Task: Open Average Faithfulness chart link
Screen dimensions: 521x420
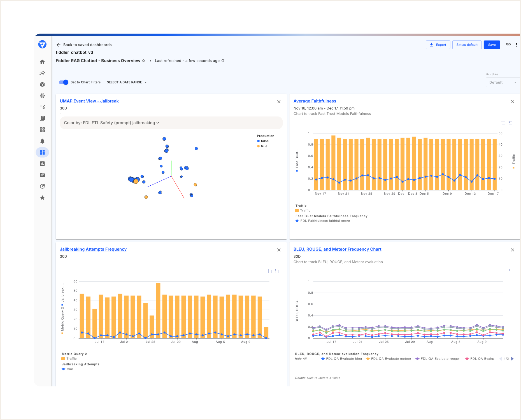Action: tap(315, 101)
